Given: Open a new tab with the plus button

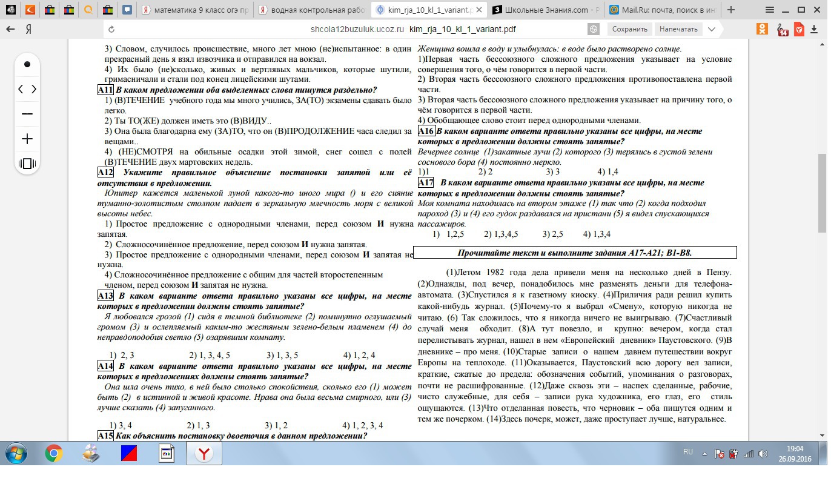Looking at the screenshot, I should click(x=730, y=10).
